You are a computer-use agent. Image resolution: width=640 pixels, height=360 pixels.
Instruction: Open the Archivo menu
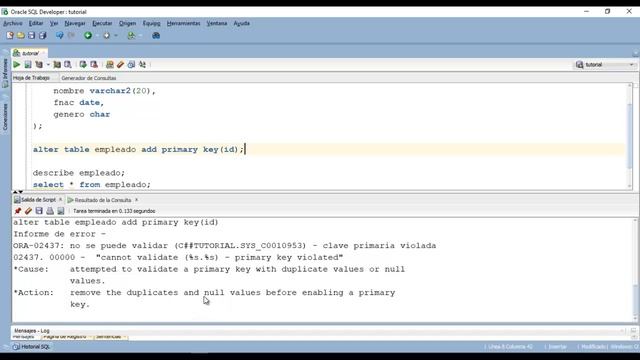pos(13,23)
